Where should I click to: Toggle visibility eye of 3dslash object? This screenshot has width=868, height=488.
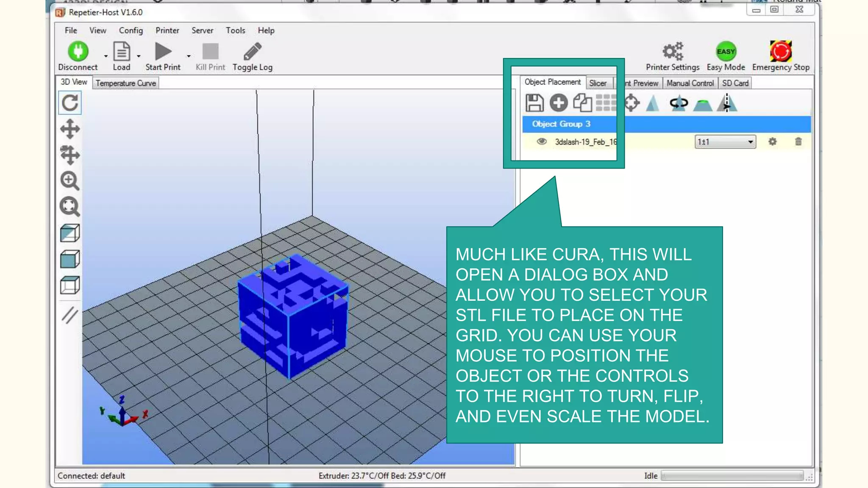point(542,141)
